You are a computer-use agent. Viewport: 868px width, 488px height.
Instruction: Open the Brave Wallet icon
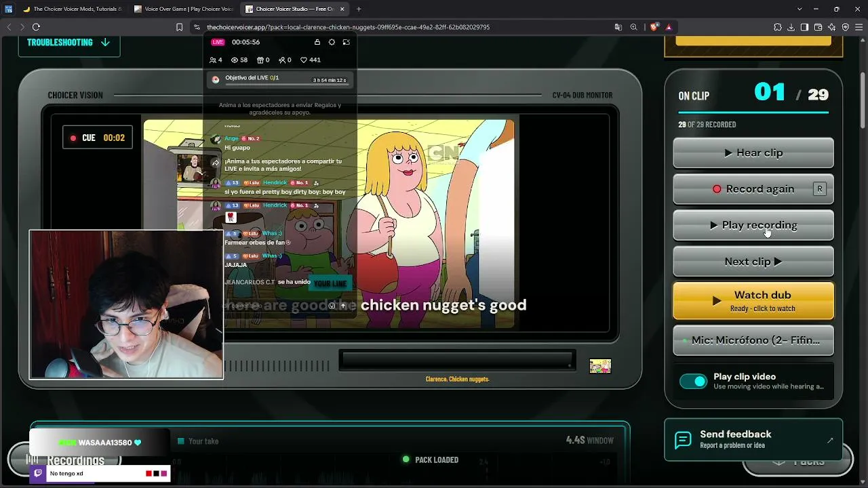click(818, 27)
